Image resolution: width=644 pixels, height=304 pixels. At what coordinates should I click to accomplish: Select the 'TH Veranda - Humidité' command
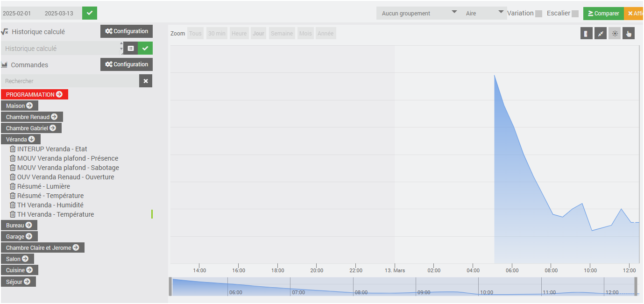coord(50,205)
